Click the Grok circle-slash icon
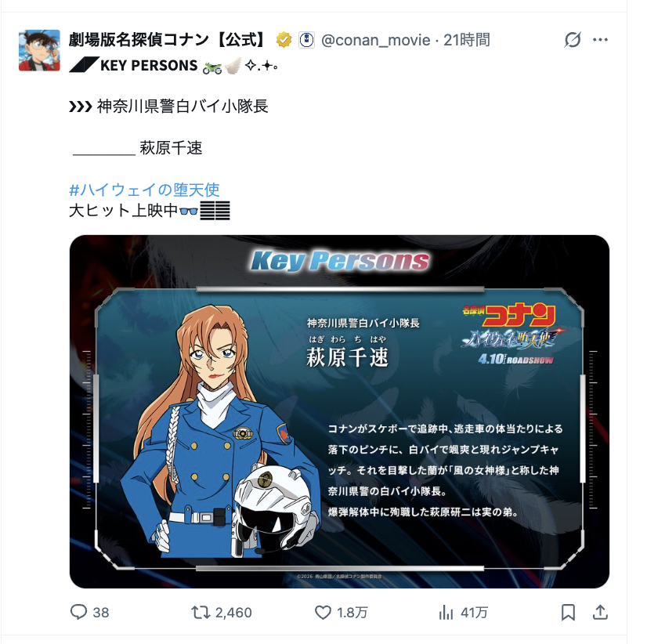 point(573,40)
